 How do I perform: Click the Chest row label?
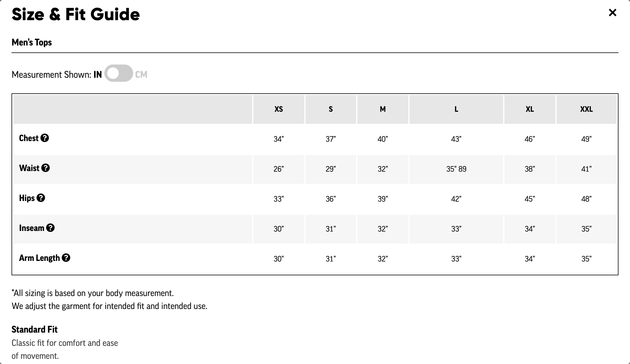pos(29,138)
